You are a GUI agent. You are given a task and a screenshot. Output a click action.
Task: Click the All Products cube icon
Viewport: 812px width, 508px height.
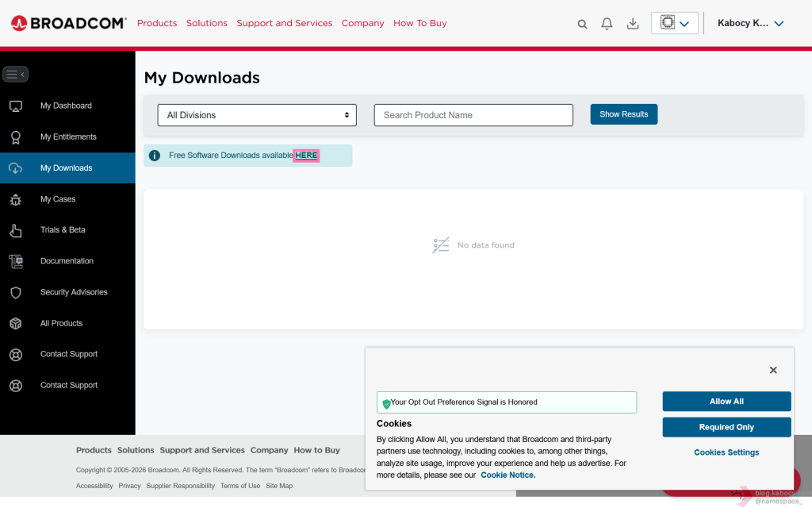pyautogui.click(x=15, y=323)
